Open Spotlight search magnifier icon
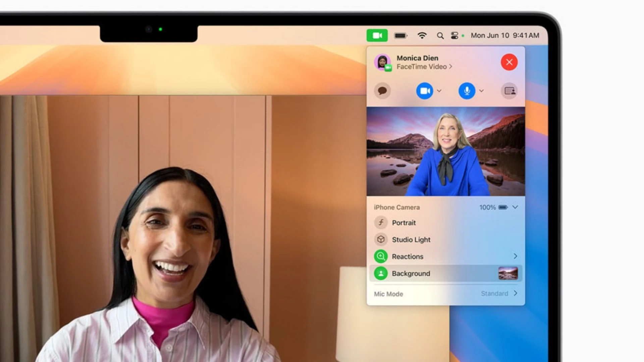 (x=440, y=36)
